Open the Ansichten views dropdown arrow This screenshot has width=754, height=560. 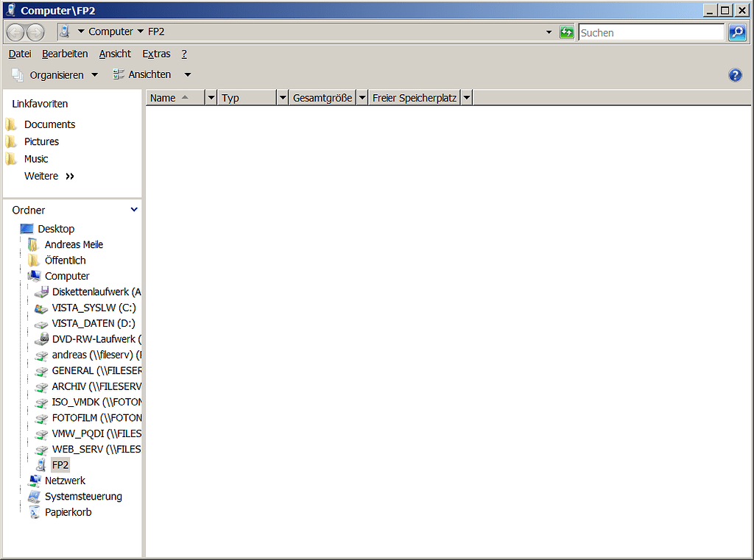(x=188, y=75)
